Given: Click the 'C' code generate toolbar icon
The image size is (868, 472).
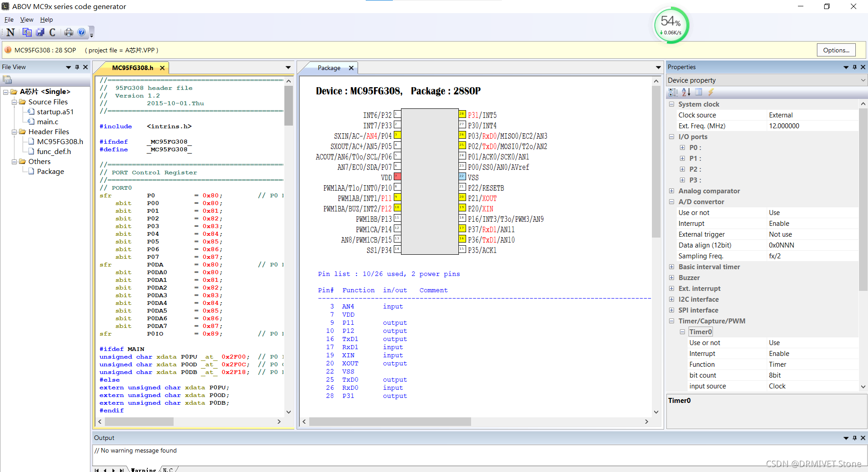Looking at the screenshot, I should (52, 32).
